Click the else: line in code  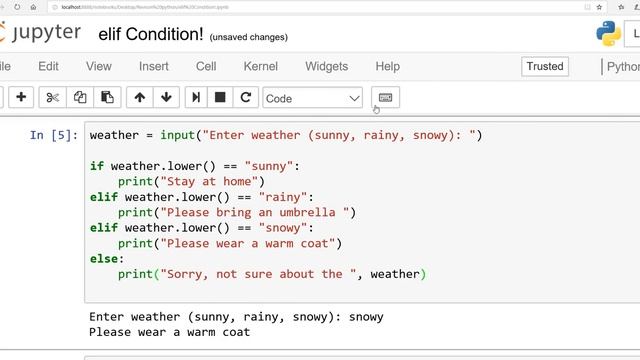(107, 259)
